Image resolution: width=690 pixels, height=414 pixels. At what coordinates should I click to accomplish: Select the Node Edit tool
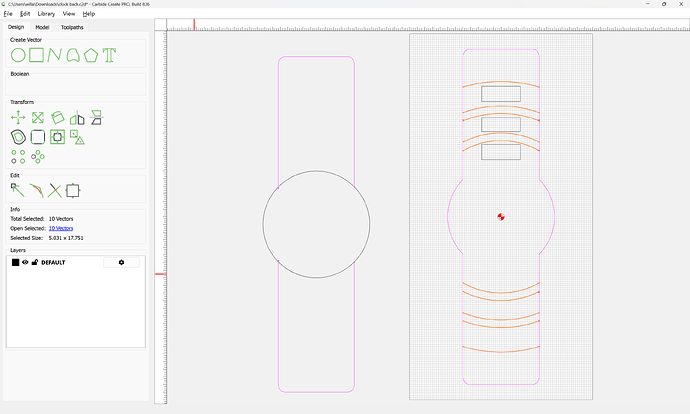(18, 189)
